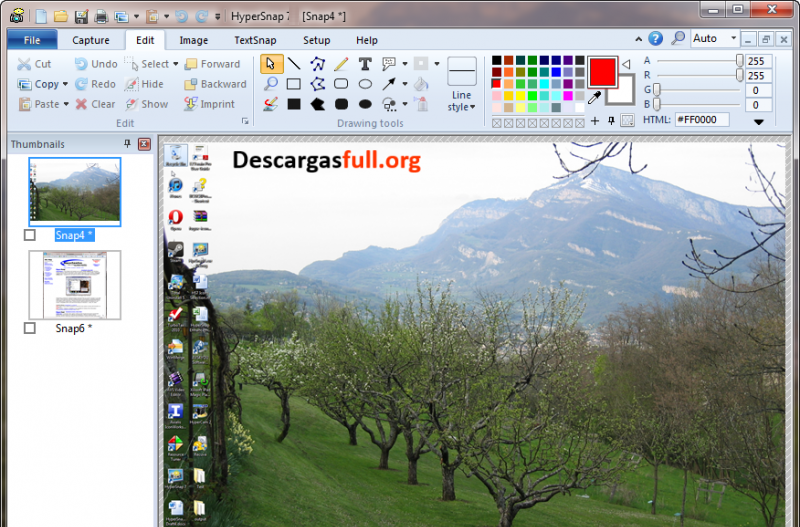Viewport: 800px width, 527px height.
Task: Pin the Thumbnails panel
Action: 128,144
